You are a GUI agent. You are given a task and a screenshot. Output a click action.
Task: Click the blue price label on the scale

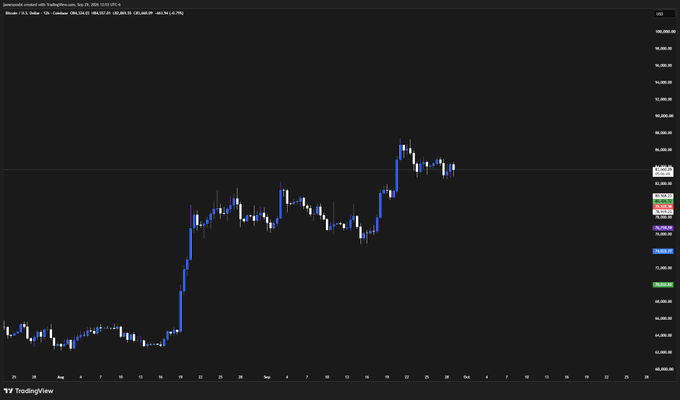pos(663,251)
